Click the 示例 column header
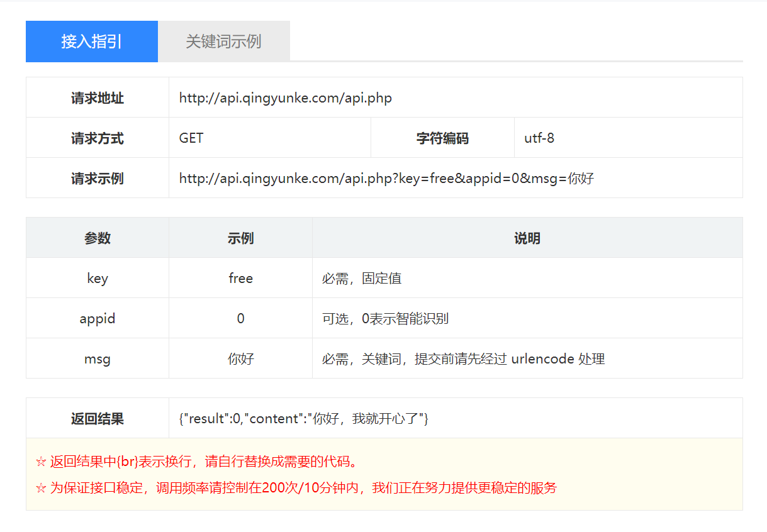This screenshot has height=532, width=767. click(x=240, y=238)
